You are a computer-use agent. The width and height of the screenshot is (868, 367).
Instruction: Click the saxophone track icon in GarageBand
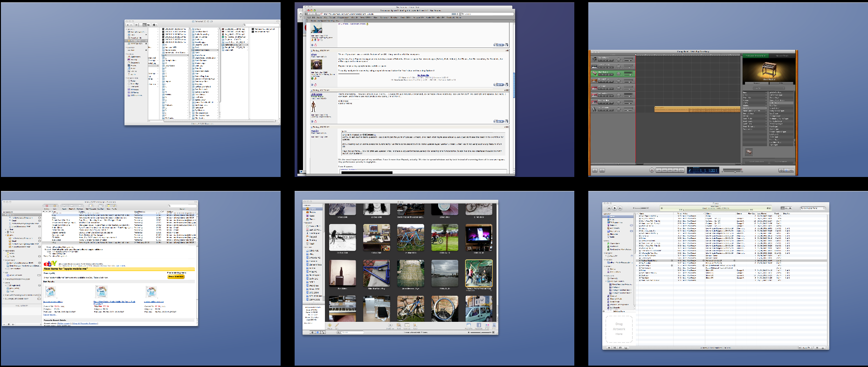coord(594,109)
